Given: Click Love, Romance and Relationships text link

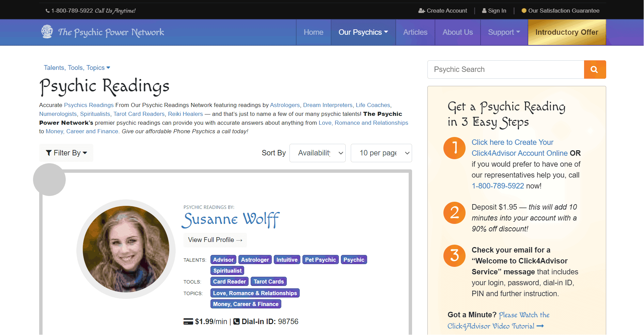Looking at the screenshot, I should pos(363,123).
